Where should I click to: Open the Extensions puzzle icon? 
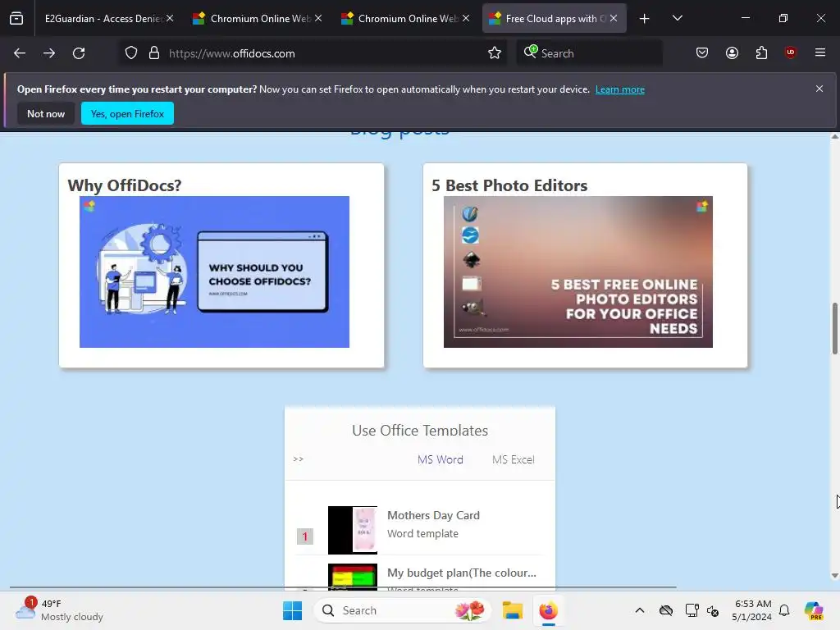(x=761, y=52)
